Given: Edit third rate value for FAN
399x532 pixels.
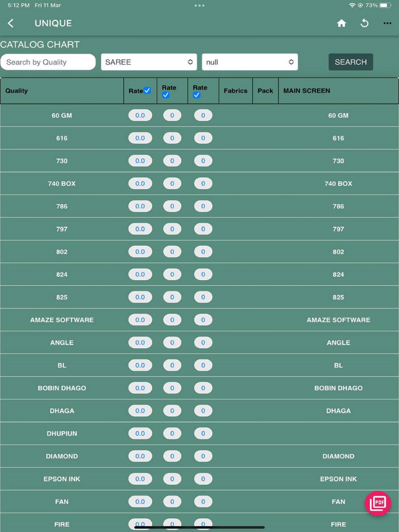Looking at the screenshot, I should click(x=203, y=502).
